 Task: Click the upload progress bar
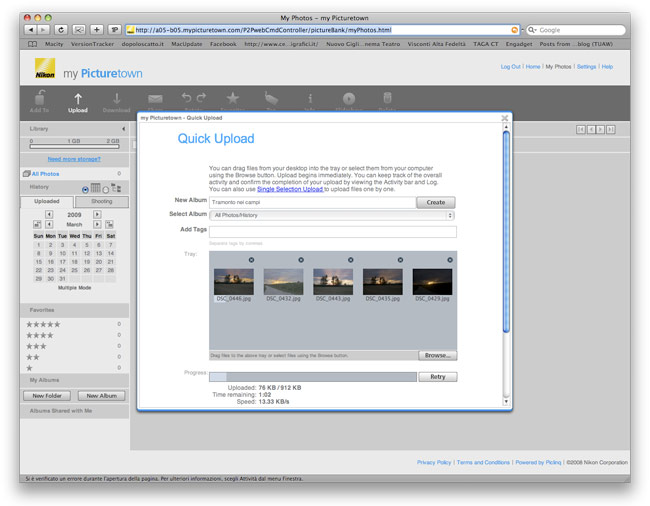click(x=313, y=377)
